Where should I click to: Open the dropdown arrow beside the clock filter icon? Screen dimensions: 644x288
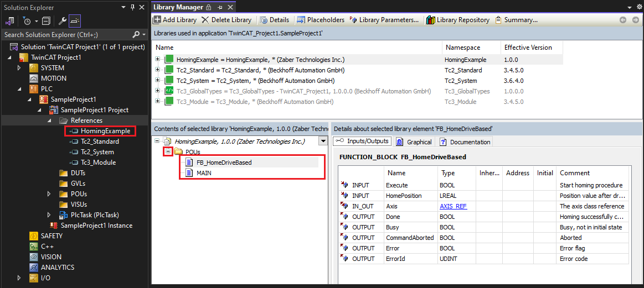coord(36,20)
